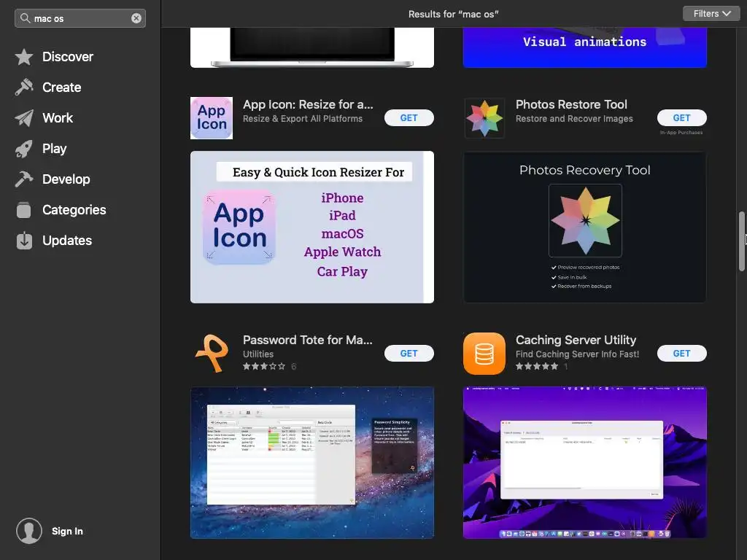This screenshot has height=560, width=747.
Task: Click 'Find Caching Server Info Fast!' subtitle
Action: [x=578, y=354]
